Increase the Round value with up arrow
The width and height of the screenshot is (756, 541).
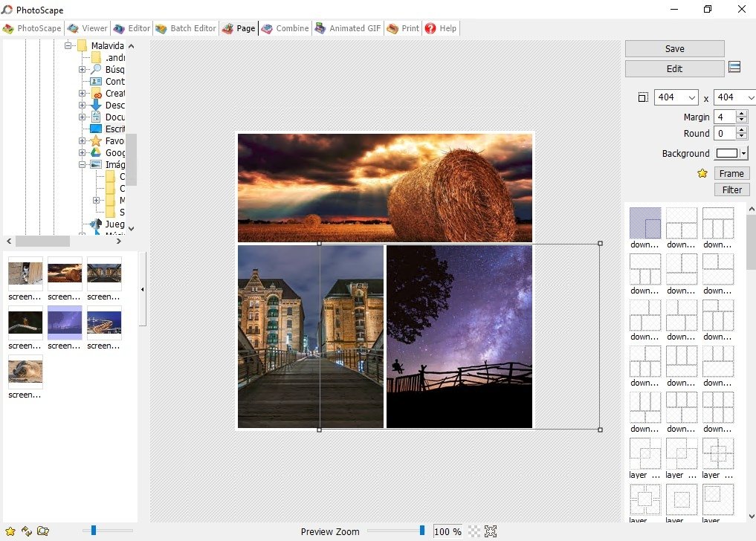pyautogui.click(x=742, y=130)
